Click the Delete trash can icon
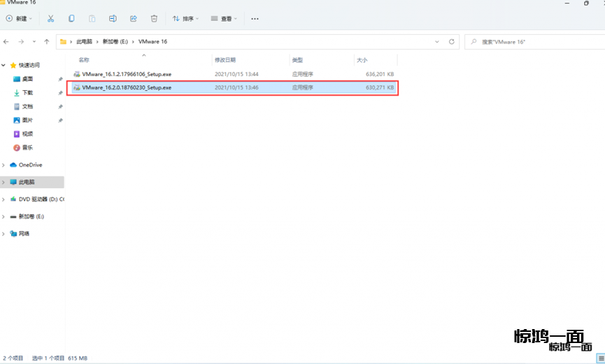The image size is (605, 364). coord(154,19)
